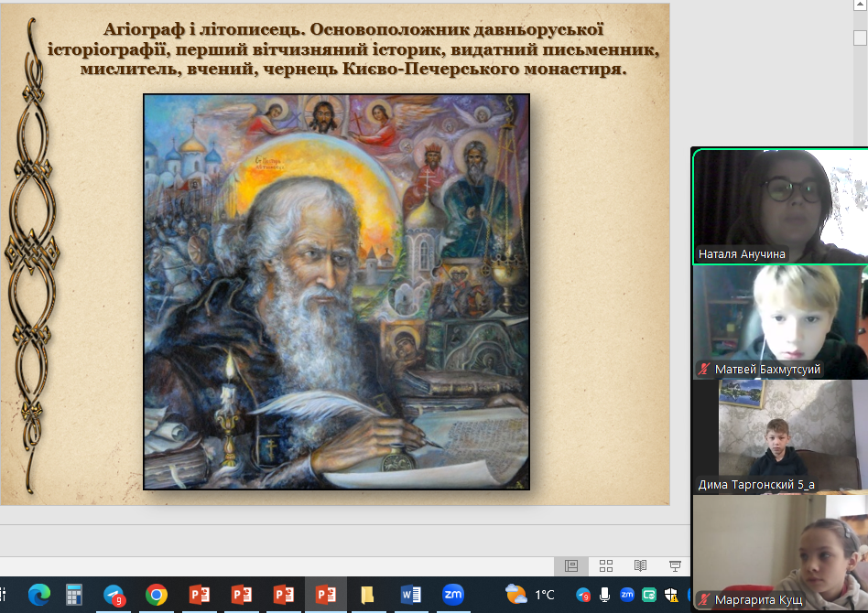
Task: Switch PowerPoint to Normal view in status bar
Action: (x=570, y=565)
